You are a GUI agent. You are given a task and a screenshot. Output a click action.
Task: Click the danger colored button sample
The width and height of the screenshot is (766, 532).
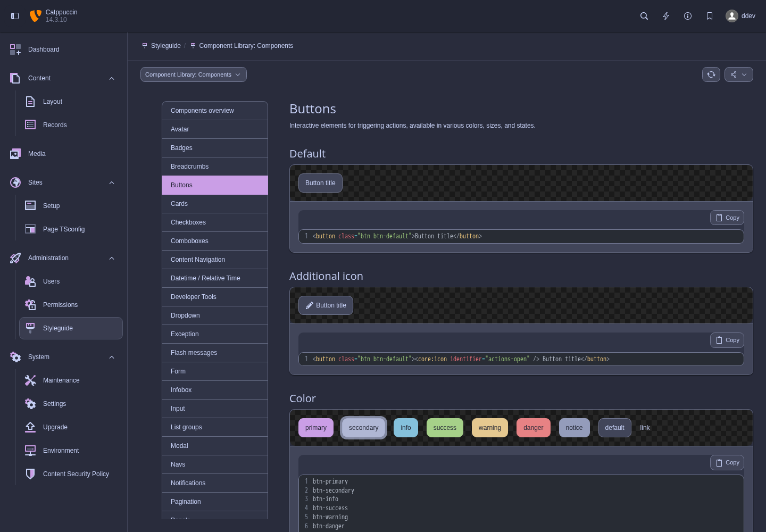coord(534,428)
